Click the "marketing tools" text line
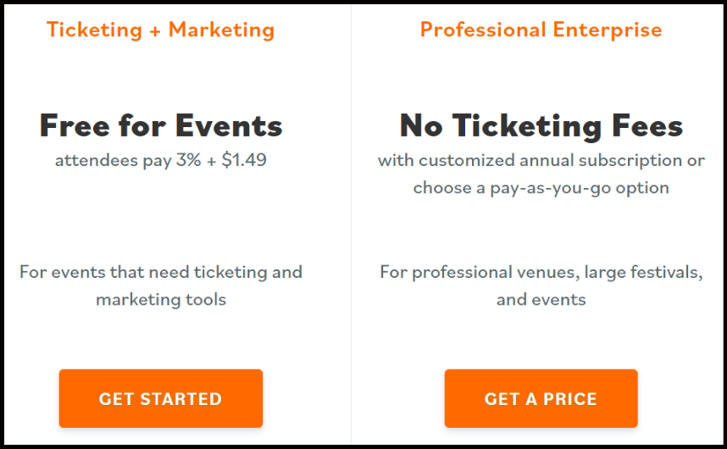727x449 pixels. coord(160,299)
